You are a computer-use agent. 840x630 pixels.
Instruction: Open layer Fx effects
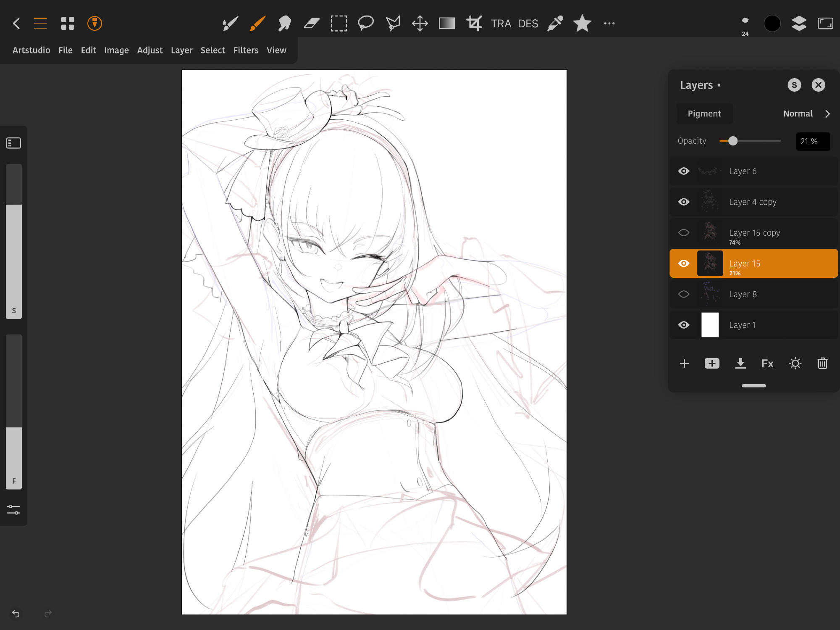767,364
